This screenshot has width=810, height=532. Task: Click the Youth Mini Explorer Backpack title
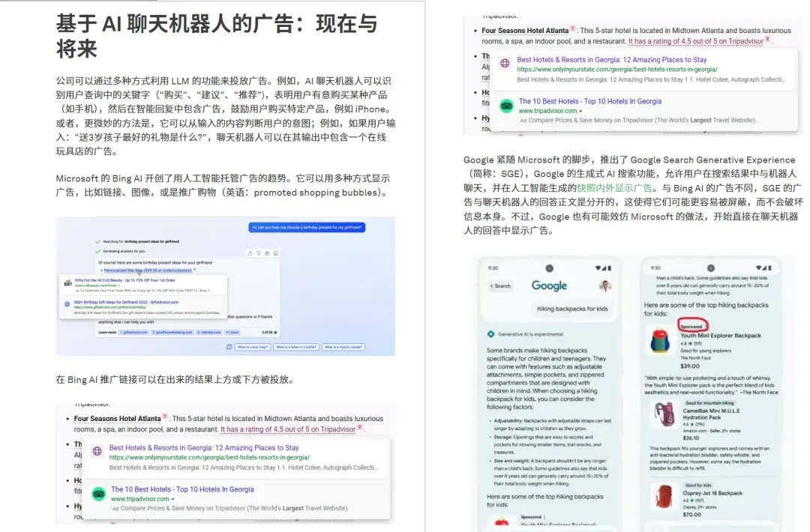(x=721, y=336)
